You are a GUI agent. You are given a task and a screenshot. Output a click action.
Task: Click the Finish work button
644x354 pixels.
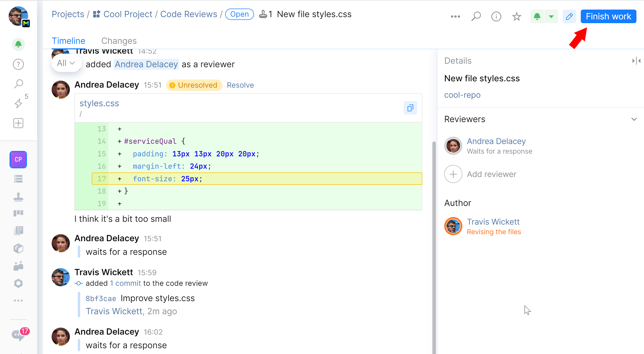point(608,16)
